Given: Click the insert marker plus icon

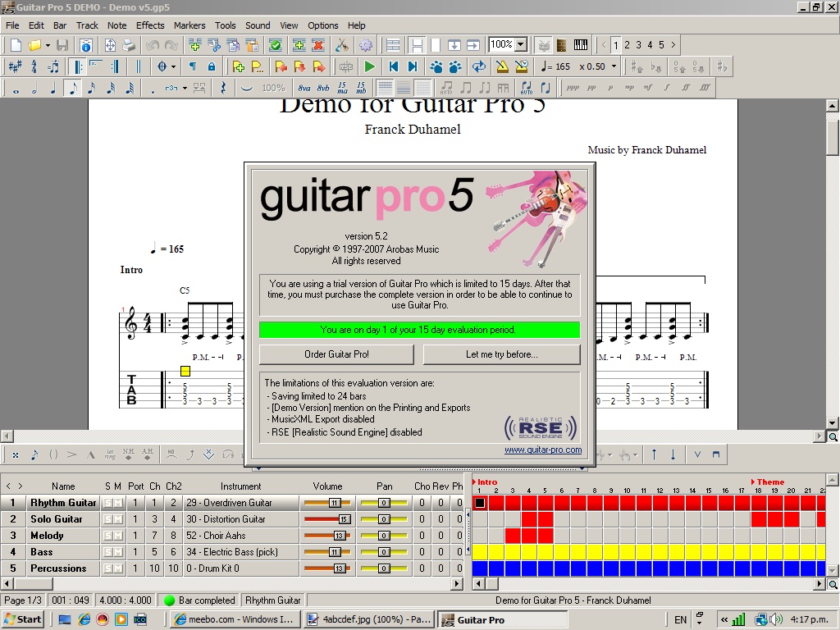Looking at the screenshot, I should pyautogui.click(x=238, y=67).
